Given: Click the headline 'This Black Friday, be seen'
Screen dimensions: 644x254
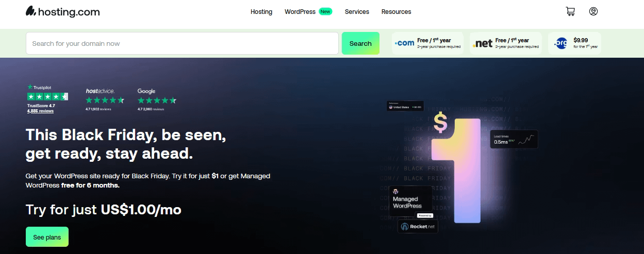Looking at the screenshot, I should pyautogui.click(x=126, y=135).
